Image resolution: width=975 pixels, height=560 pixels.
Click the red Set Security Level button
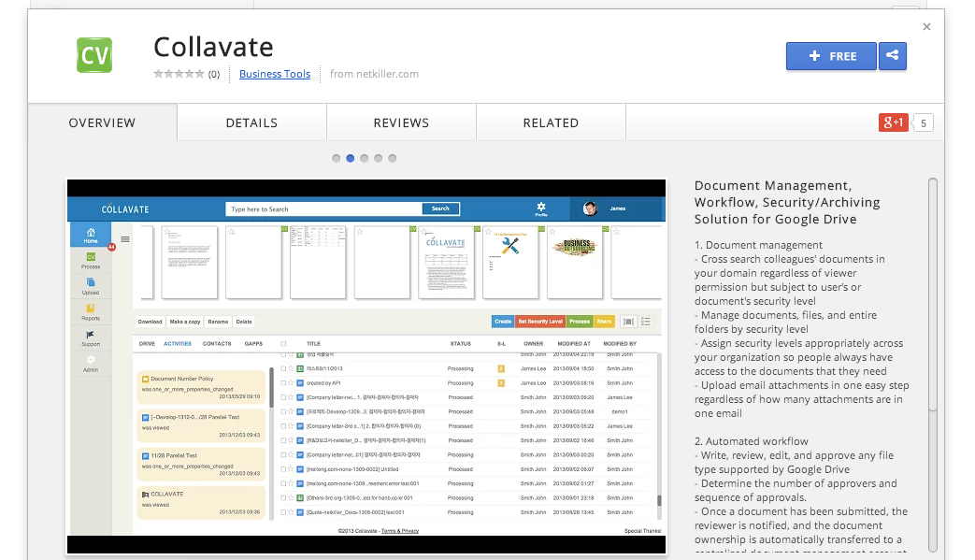[x=540, y=322]
